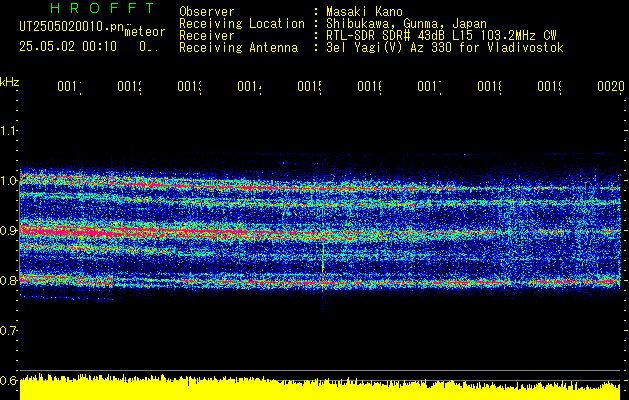
Task: Click the 0.8 frequency axis label
Action: [x=8, y=280]
